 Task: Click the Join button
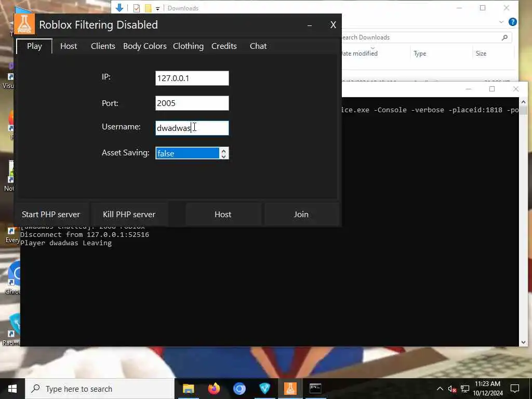[301, 215]
